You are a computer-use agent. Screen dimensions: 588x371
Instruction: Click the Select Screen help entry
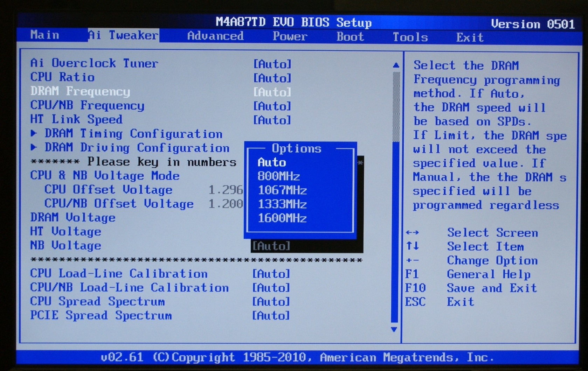click(471, 233)
